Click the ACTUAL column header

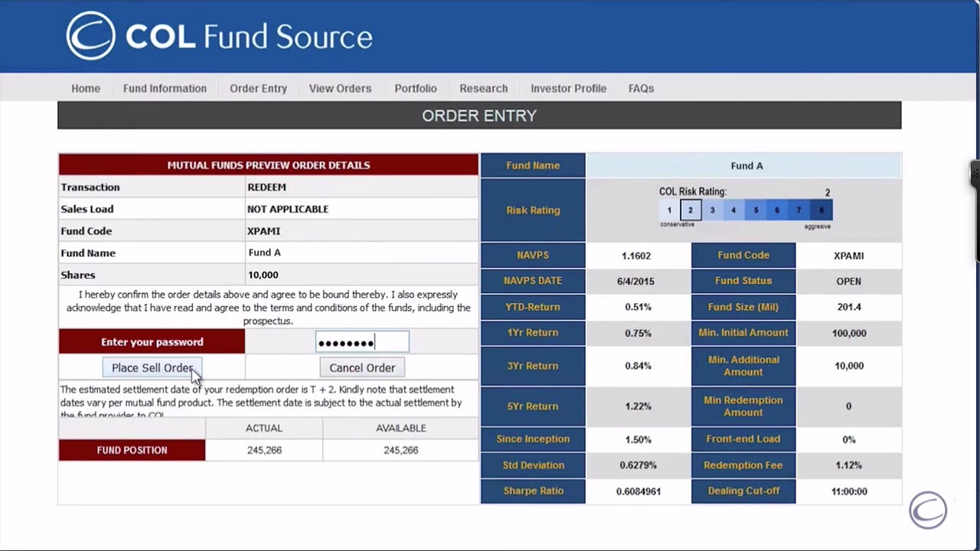[264, 429]
